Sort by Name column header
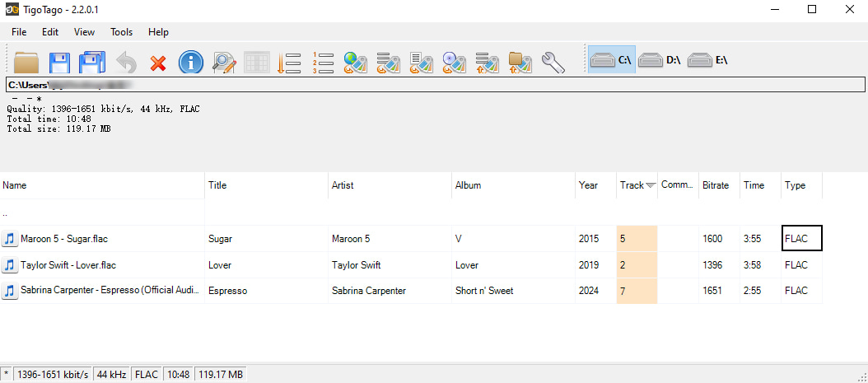Viewport: 868px width, 383px height. click(102, 185)
